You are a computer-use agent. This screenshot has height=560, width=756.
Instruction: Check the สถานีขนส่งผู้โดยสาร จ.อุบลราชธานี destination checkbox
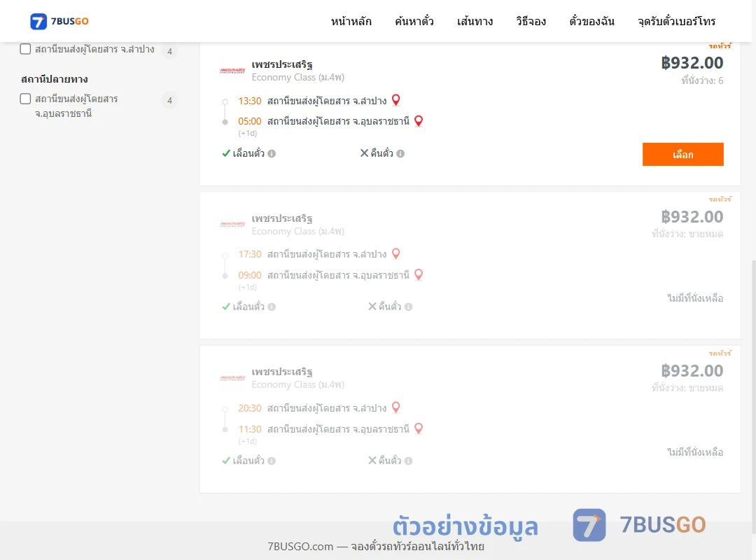tap(26, 99)
